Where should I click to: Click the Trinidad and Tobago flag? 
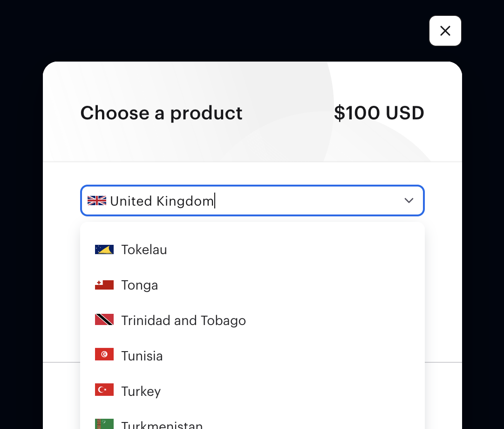click(x=104, y=319)
